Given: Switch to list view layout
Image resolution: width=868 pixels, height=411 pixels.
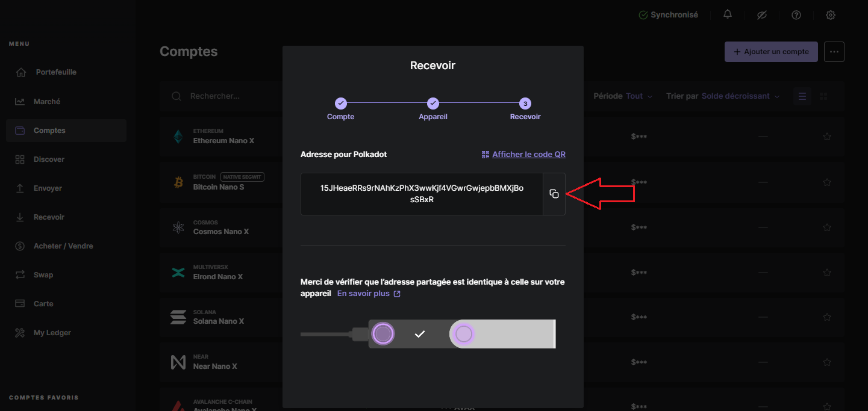Looking at the screenshot, I should pyautogui.click(x=802, y=96).
